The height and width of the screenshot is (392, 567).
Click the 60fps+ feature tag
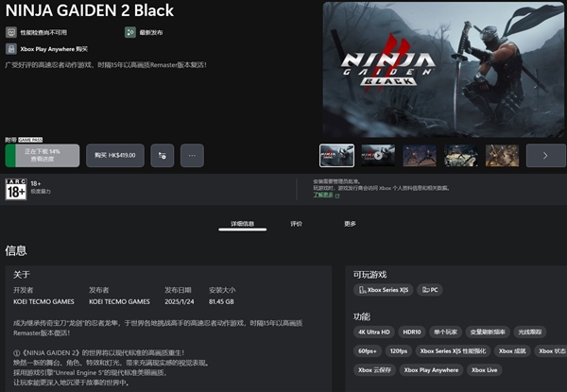pyautogui.click(x=368, y=350)
